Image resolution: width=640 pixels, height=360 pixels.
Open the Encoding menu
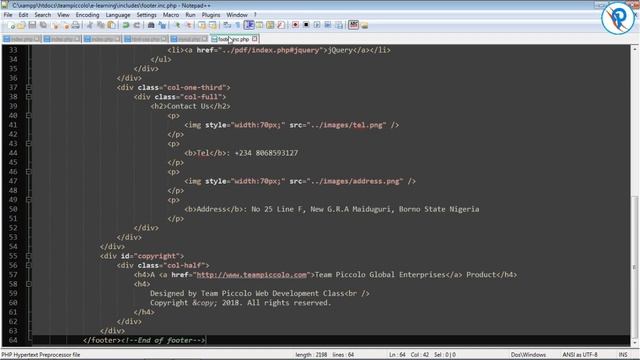(x=87, y=15)
